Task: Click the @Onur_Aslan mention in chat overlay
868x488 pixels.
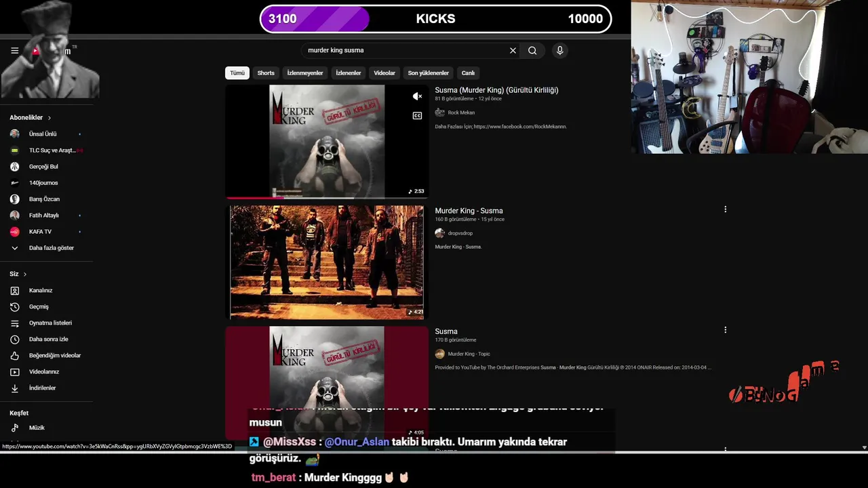Action: [x=357, y=442]
